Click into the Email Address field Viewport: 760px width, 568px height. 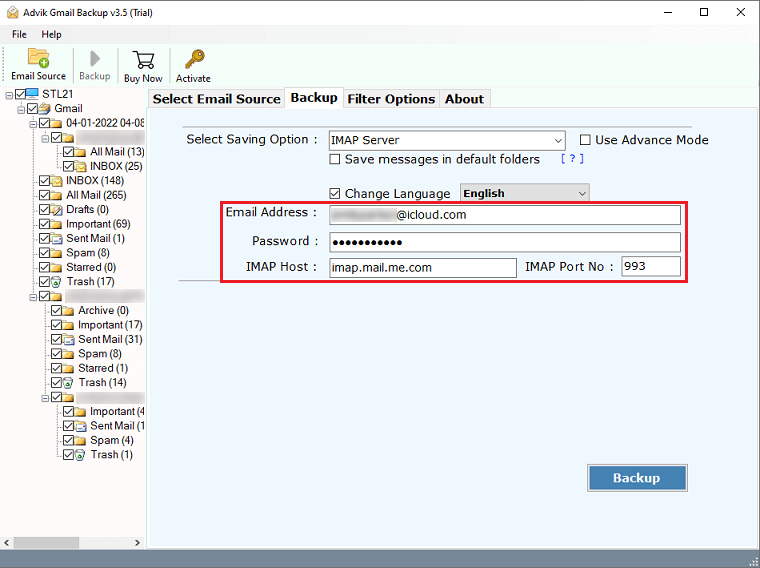[505, 215]
